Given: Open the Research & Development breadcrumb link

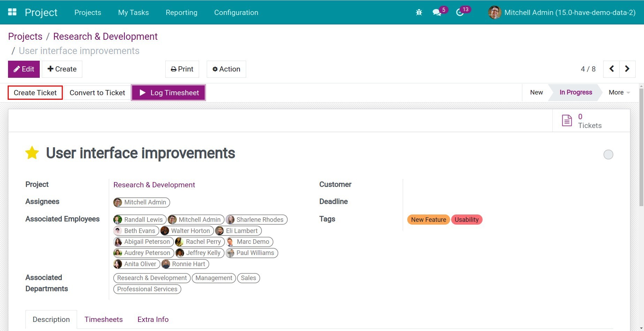Looking at the screenshot, I should pyautogui.click(x=105, y=36).
